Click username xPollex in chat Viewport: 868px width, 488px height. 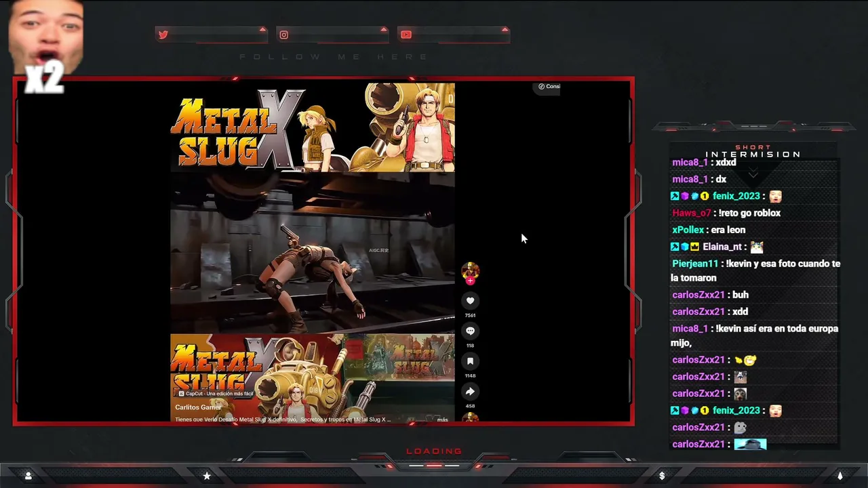coord(688,230)
